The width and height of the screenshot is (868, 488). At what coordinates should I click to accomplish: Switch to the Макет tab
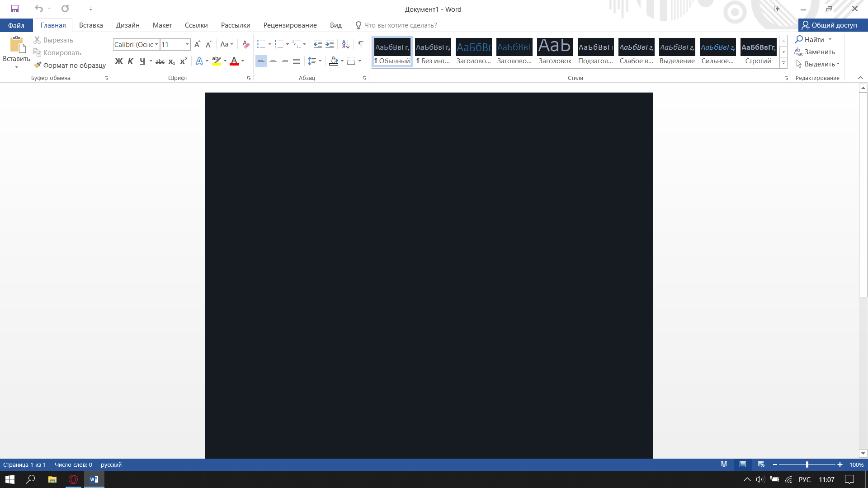(x=162, y=25)
